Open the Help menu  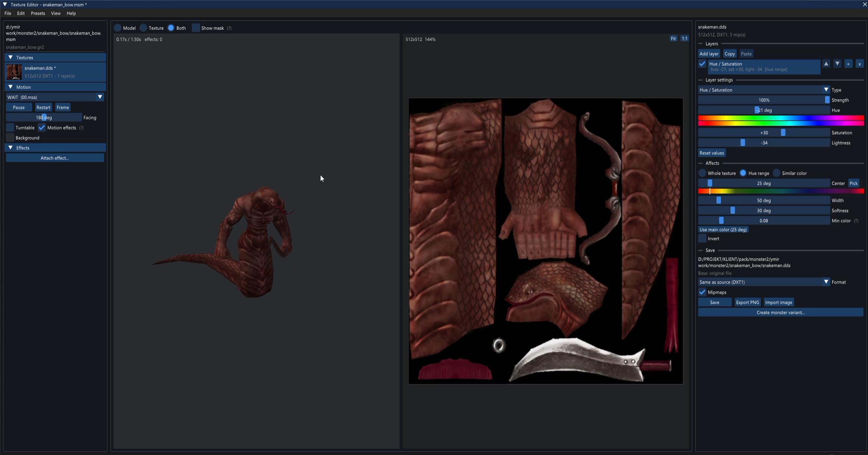coord(71,13)
